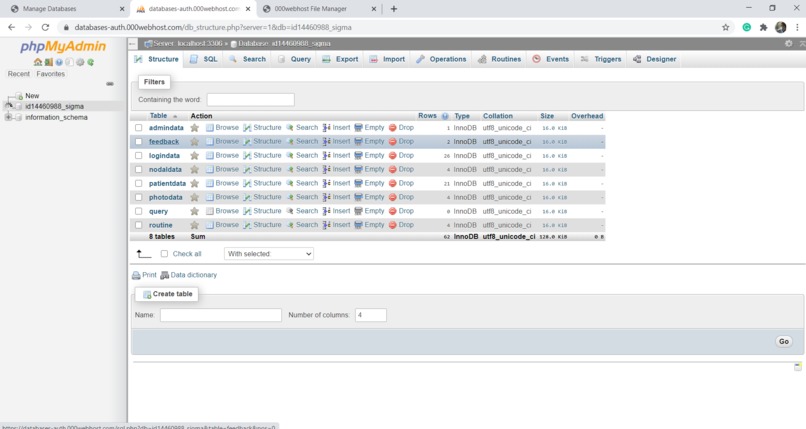Select the photodata table checkbox
Viewport: 806px width, 429px height.
tap(139, 197)
